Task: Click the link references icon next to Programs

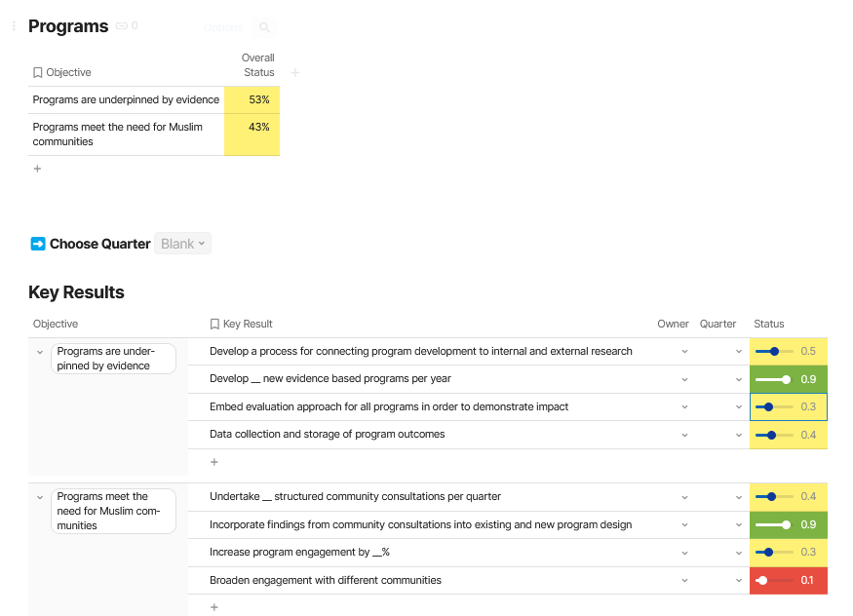Action: (x=122, y=26)
